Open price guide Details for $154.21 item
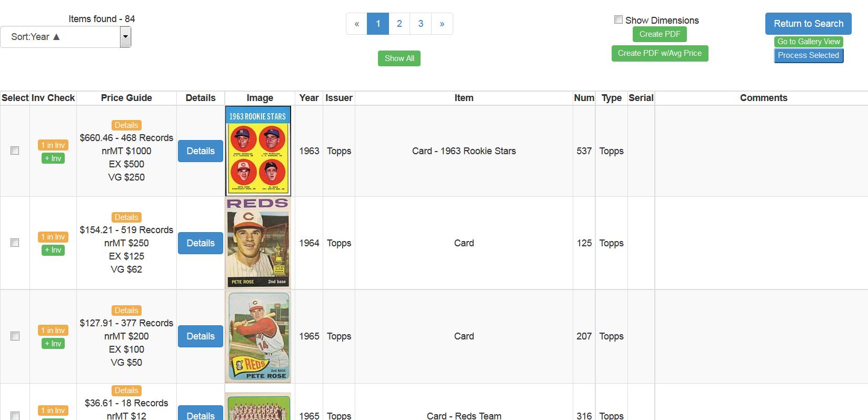This screenshot has width=868, height=420. 126,217
